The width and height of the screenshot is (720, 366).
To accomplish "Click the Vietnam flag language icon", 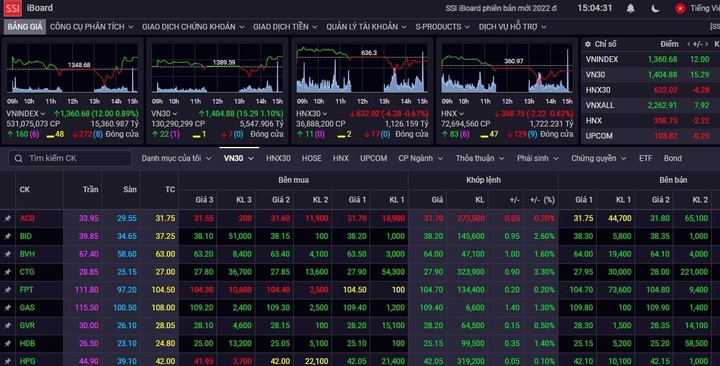I will (680, 8).
